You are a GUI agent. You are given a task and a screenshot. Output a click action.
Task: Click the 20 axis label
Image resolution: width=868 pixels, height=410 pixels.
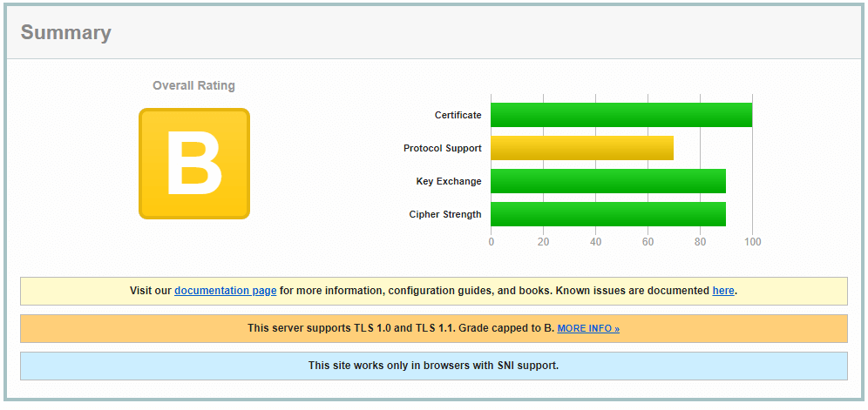[543, 242]
